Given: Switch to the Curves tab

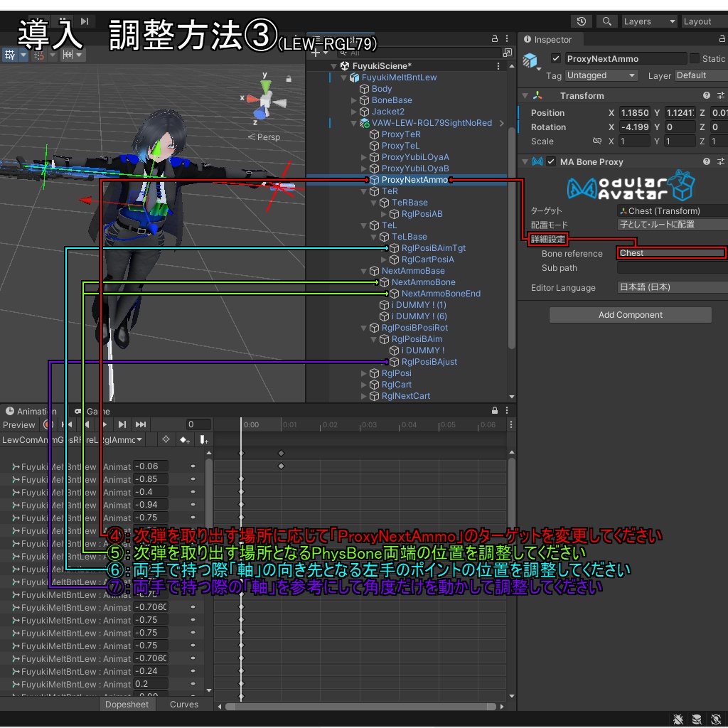Looking at the screenshot, I should coord(183,704).
